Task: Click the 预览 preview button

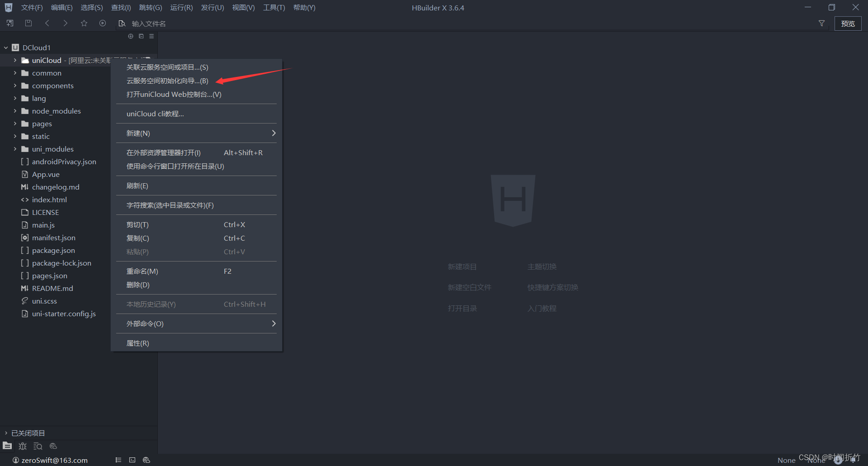Action: point(848,24)
